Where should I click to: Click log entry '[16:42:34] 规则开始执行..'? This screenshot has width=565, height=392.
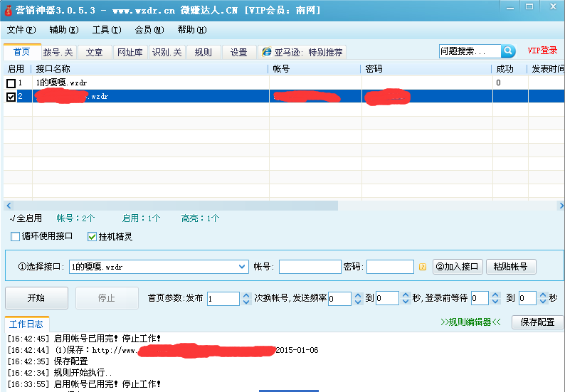point(60,373)
